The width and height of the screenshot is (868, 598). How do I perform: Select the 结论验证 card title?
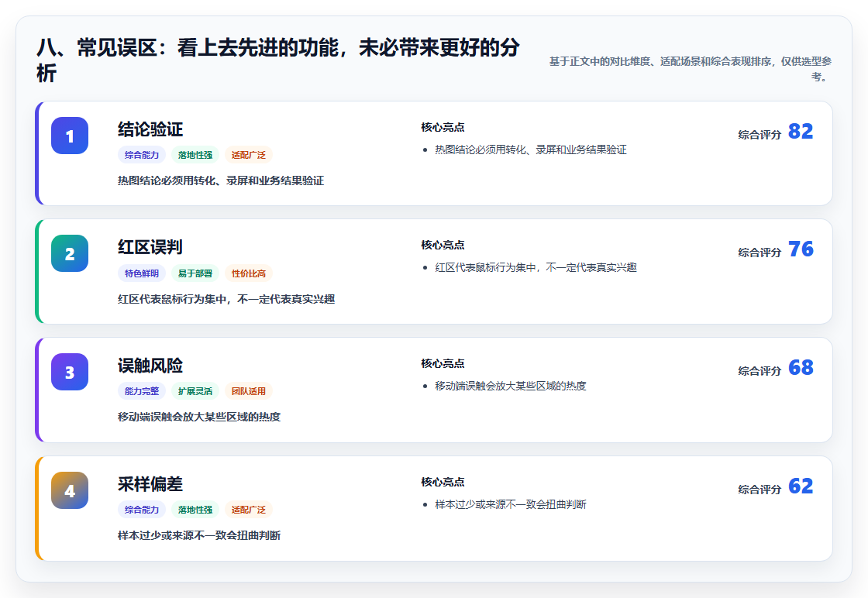(150, 129)
